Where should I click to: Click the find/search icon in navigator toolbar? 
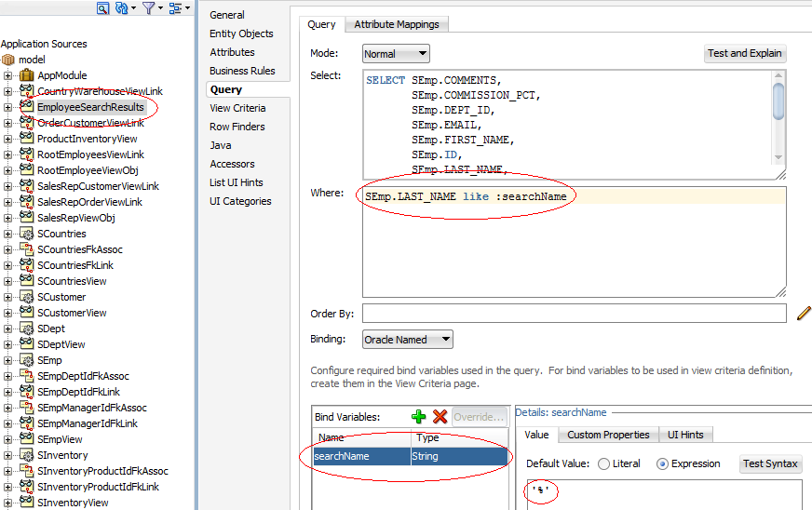coord(102,7)
